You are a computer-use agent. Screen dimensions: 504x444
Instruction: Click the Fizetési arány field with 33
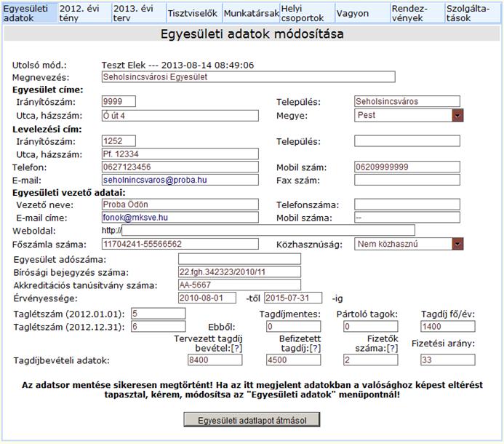tap(448, 360)
